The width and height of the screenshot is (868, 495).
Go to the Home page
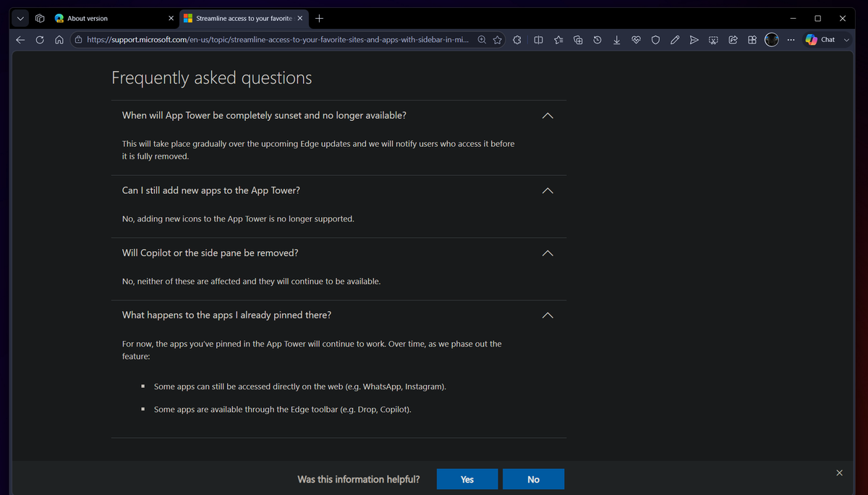tap(59, 40)
